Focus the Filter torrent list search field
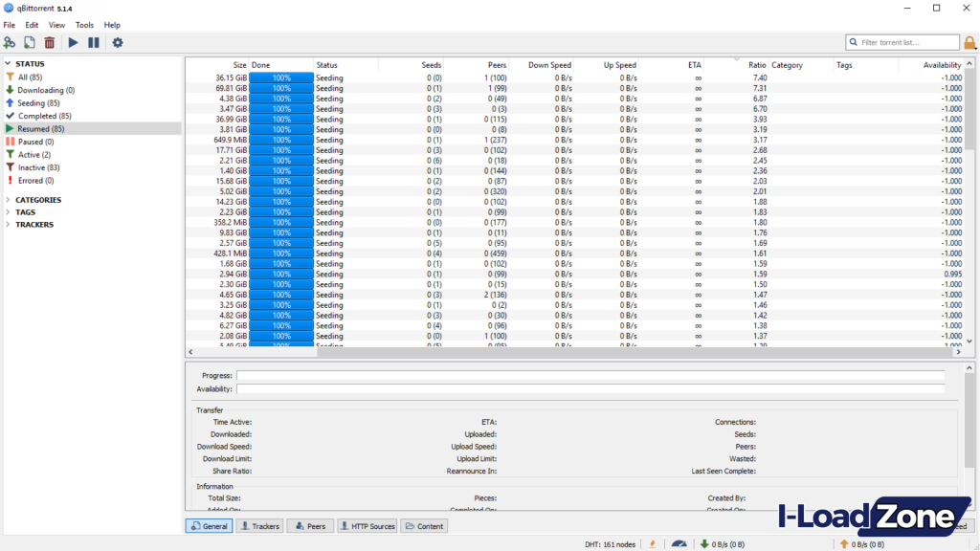Image resolution: width=980 pixels, height=551 pixels. coord(902,42)
